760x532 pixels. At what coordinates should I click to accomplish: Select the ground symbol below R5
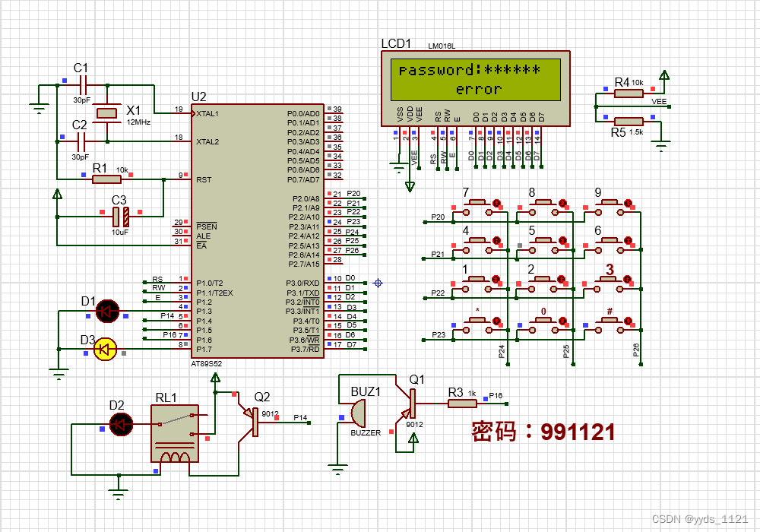(660, 145)
